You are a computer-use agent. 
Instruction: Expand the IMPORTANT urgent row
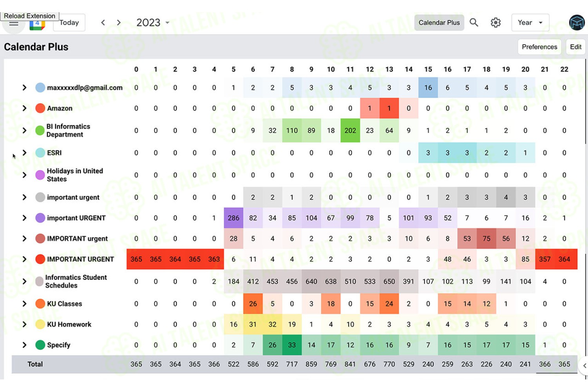coord(24,238)
